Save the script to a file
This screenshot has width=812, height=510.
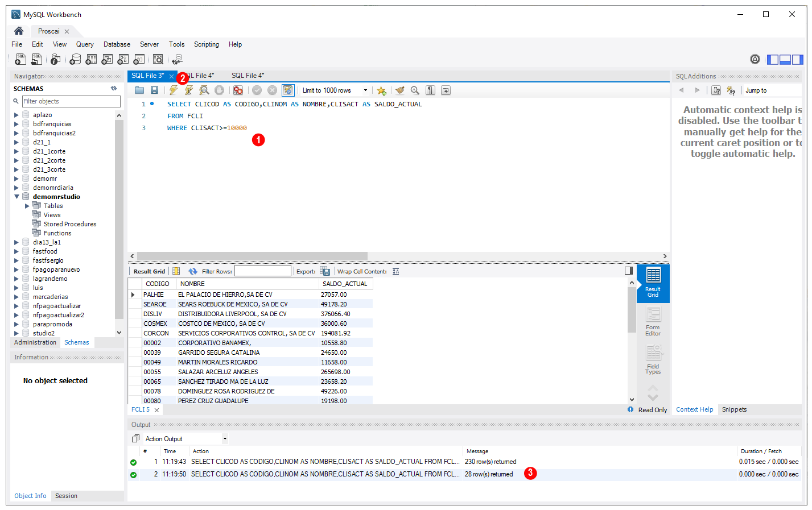click(154, 90)
